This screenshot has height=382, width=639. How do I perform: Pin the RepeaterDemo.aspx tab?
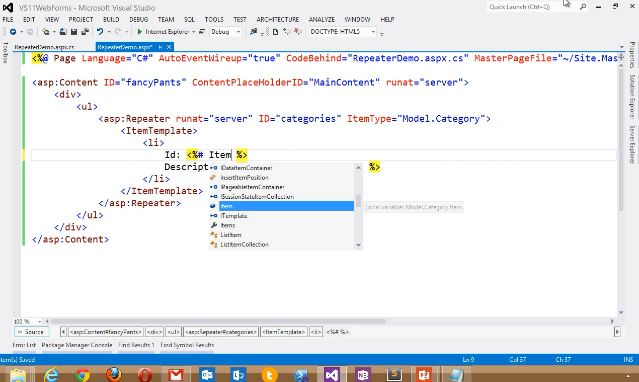pos(161,47)
